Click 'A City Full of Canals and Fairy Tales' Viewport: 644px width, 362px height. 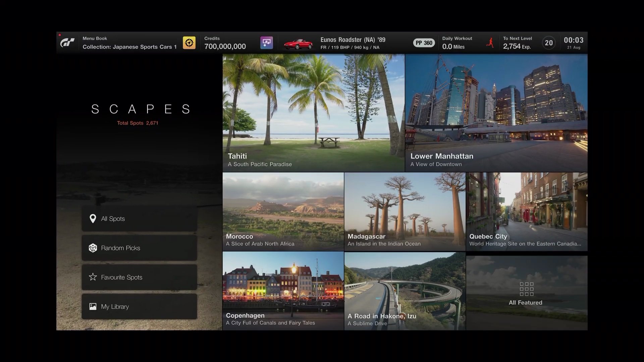(x=270, y=323)
